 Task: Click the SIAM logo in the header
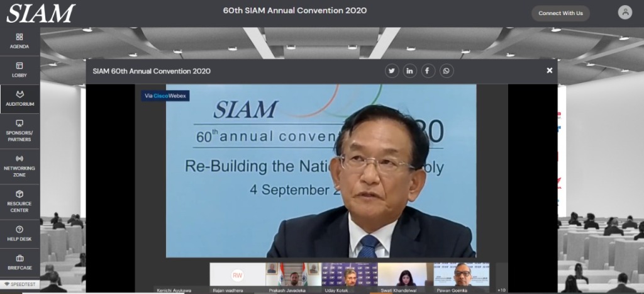coord(40,13)
